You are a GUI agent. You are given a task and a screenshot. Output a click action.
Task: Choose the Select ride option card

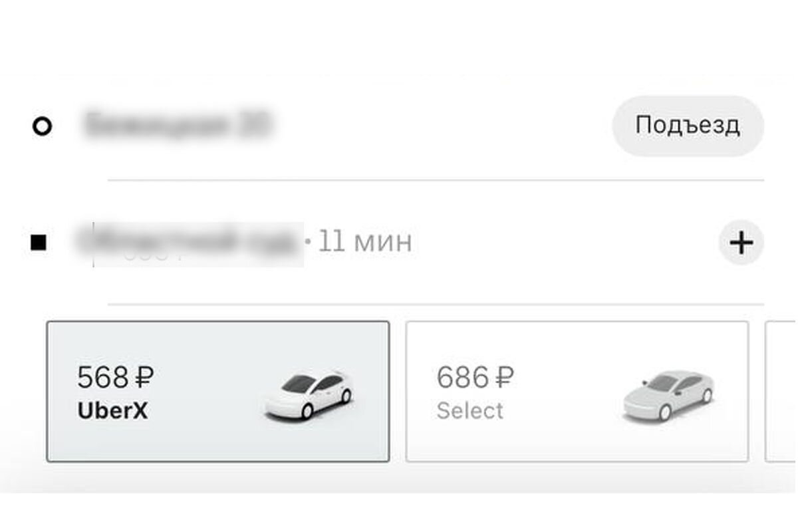click(577, 391)
